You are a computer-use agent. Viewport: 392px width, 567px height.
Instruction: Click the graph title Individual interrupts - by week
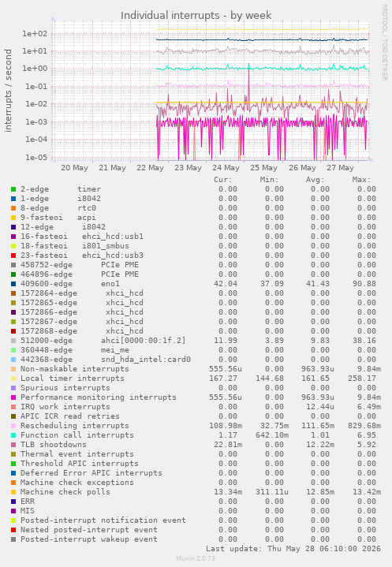(x=196, y=16)
